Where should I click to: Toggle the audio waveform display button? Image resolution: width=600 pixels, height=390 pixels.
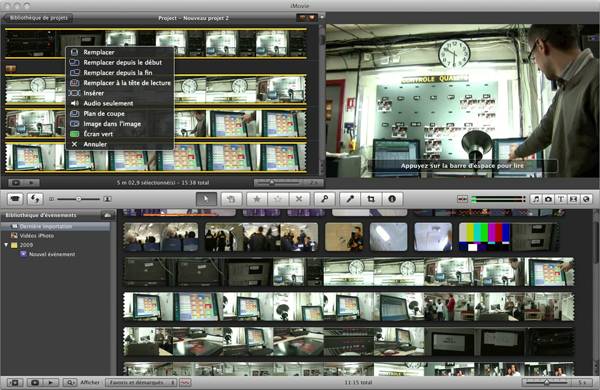185,382
